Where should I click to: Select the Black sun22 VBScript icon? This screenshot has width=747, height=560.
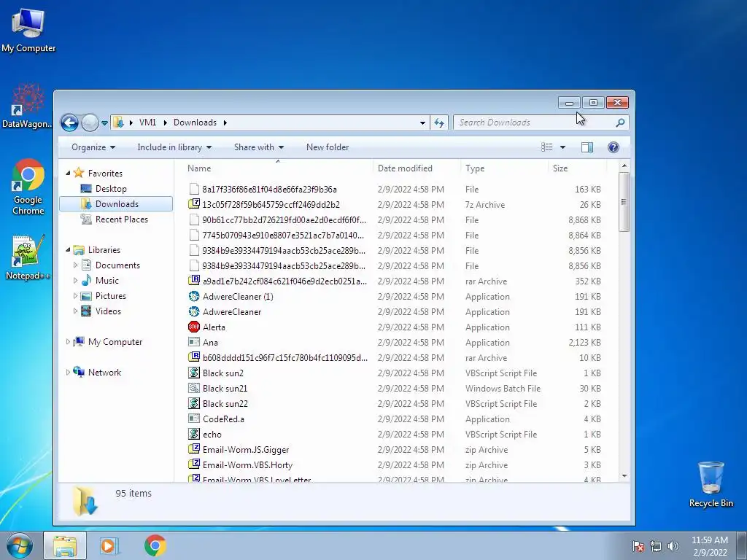pos(194,403)
